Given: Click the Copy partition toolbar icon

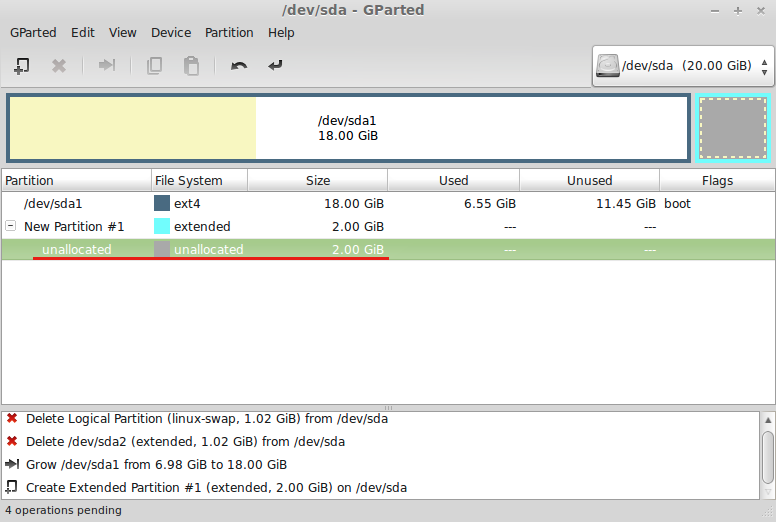Looking at the screenshot, I should (x=154, y=65).
